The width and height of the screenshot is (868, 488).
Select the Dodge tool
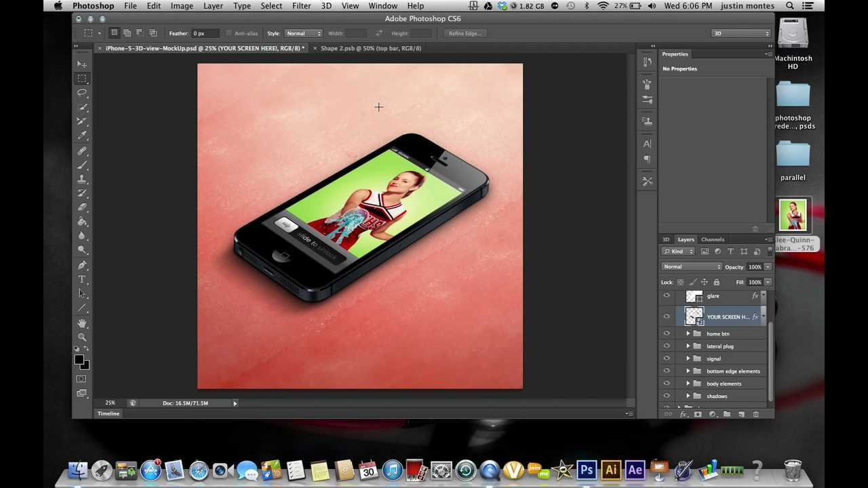pos(82,250)
